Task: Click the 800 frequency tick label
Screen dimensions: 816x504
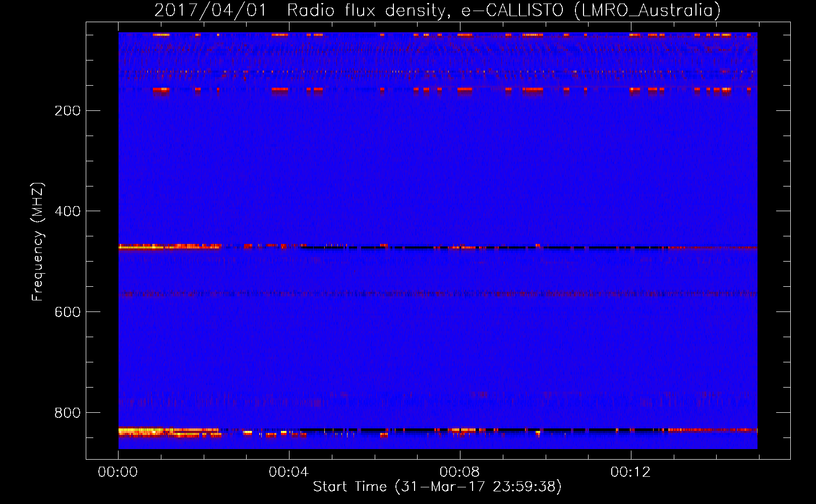Action: [x=68, y=413]
